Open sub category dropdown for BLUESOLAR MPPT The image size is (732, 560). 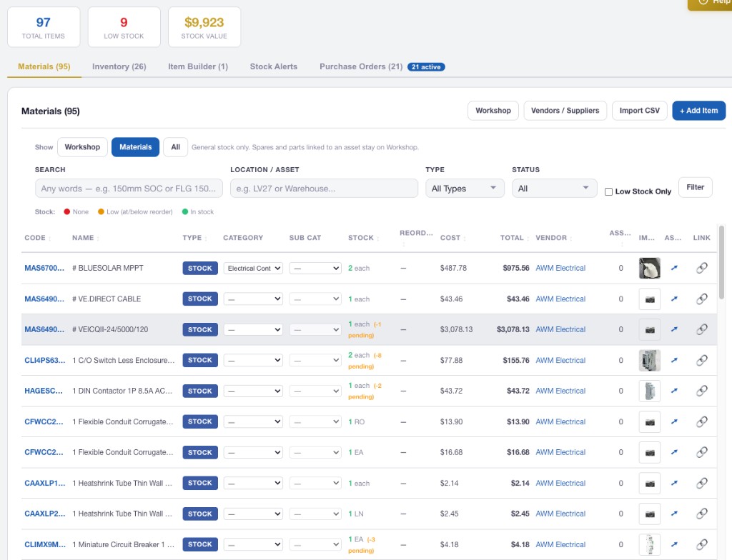[315, 269]
